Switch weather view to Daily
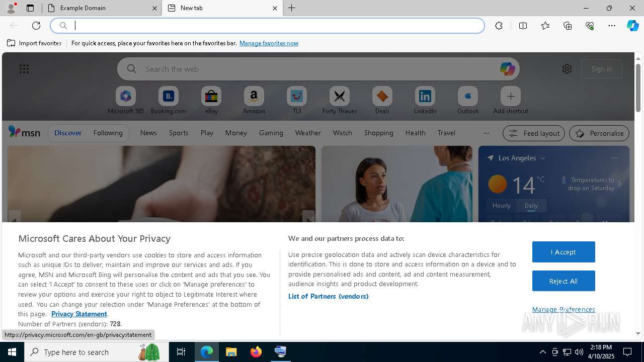644x362 pixels. 531,205
